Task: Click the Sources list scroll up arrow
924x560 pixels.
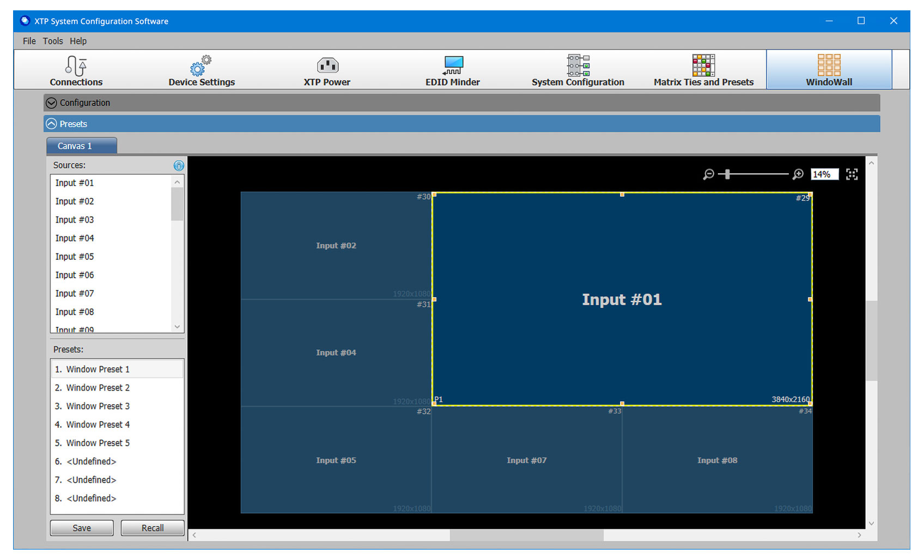Action: point(177,182)
